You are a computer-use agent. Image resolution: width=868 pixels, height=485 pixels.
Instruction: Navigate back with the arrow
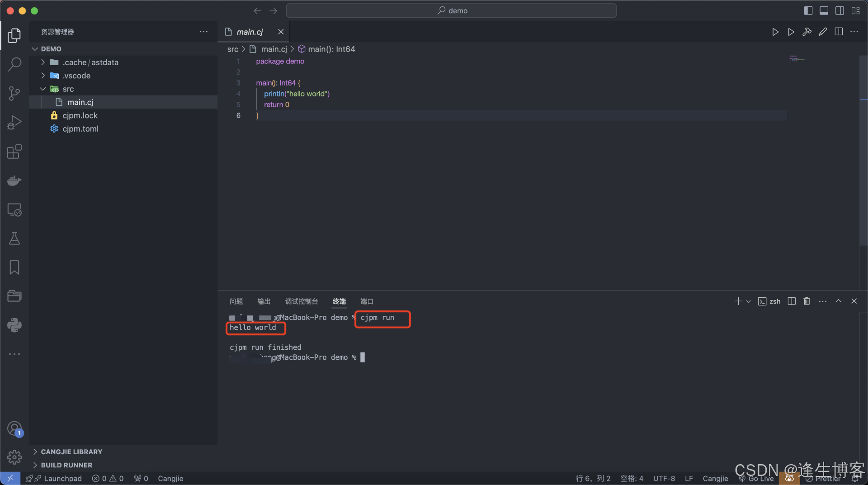coord(258,10)
